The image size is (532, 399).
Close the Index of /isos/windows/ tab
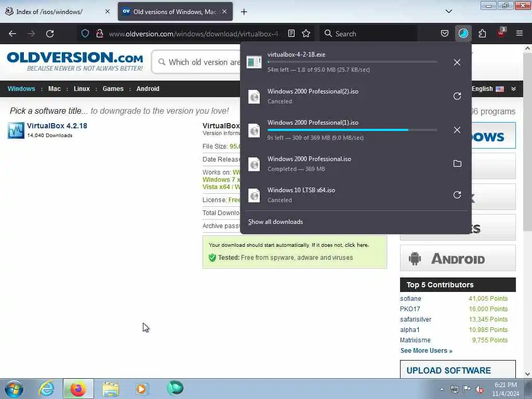pos(108,11)
